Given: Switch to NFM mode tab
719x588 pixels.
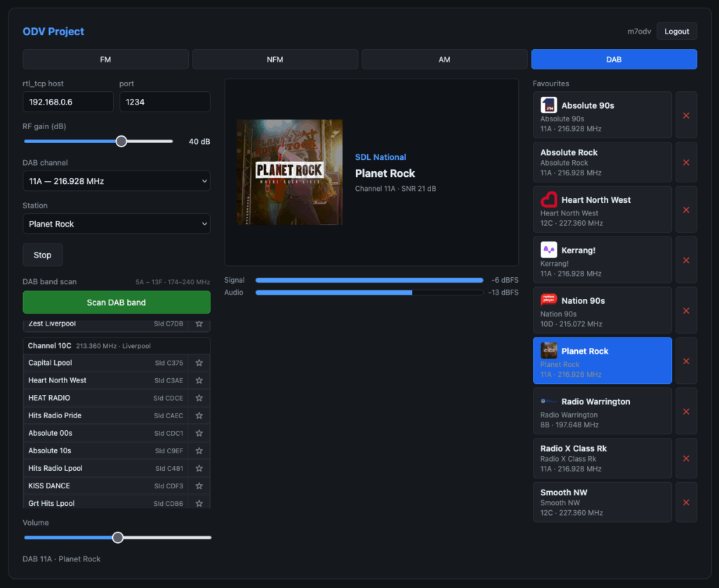Looking at the screenshot, I should 275,59.
